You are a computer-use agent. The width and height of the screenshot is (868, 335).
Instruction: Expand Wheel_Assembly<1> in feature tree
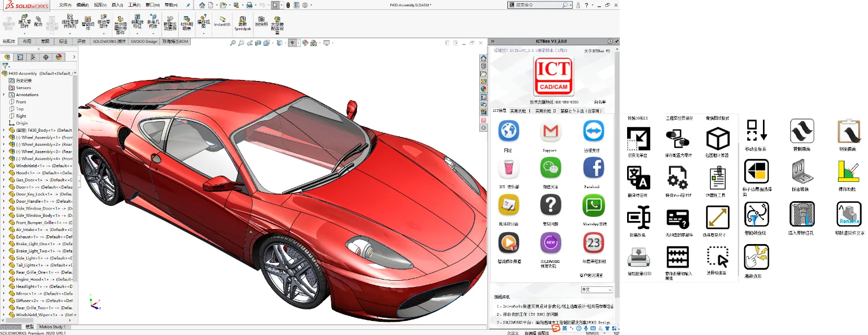pyautogui.click(x=4, y=137)
